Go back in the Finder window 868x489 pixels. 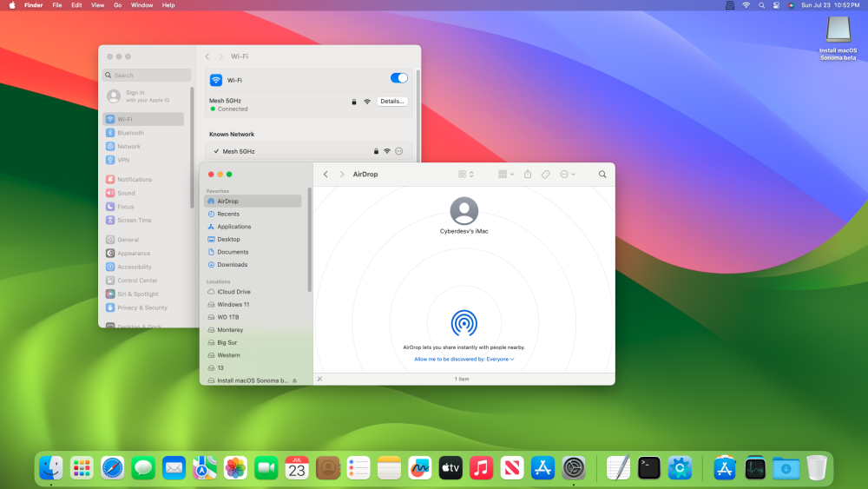(325, 175)
